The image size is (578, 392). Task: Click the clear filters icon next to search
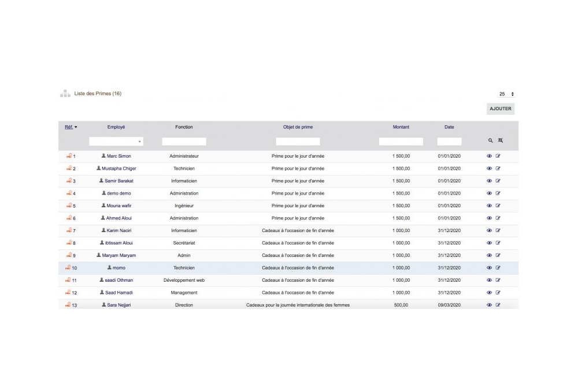(x=501, y=140)
